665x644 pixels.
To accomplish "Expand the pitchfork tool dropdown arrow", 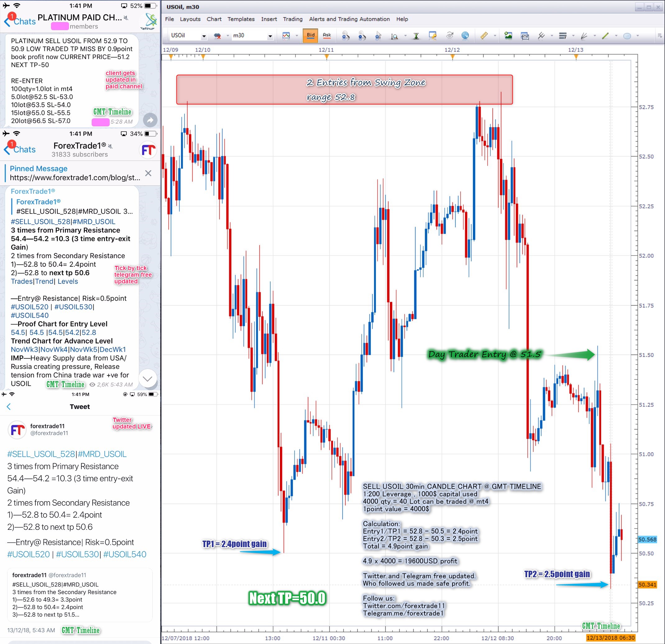I will tap(552, 36).
